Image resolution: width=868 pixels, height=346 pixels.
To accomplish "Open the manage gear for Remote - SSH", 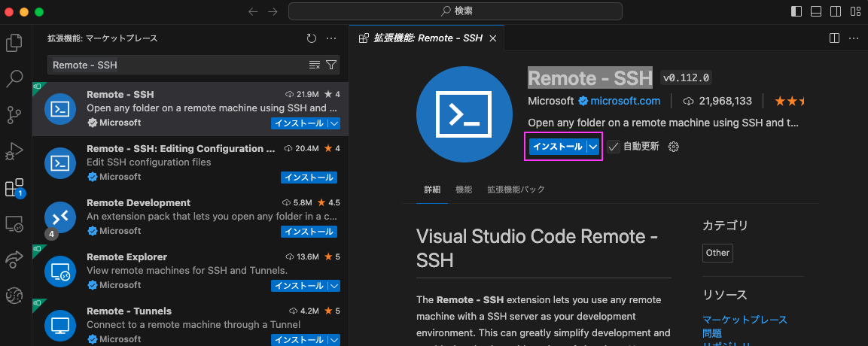I will coord(674,147).
